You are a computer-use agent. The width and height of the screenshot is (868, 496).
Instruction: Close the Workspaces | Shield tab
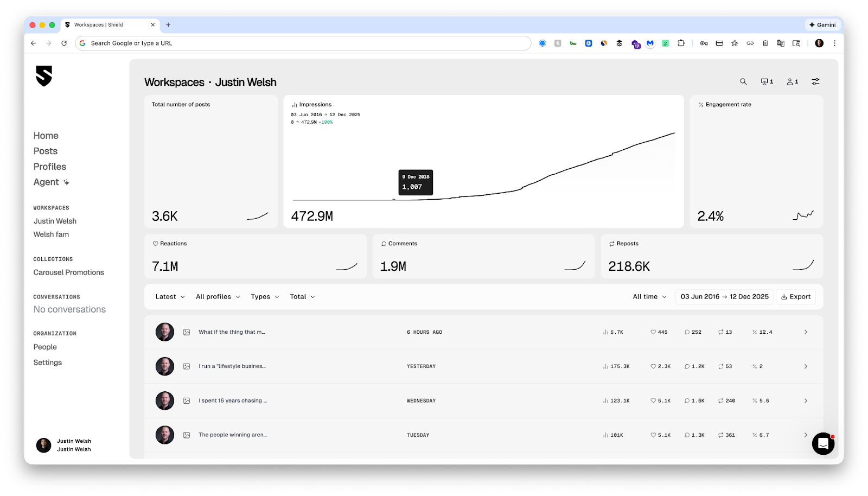(153, 25)
